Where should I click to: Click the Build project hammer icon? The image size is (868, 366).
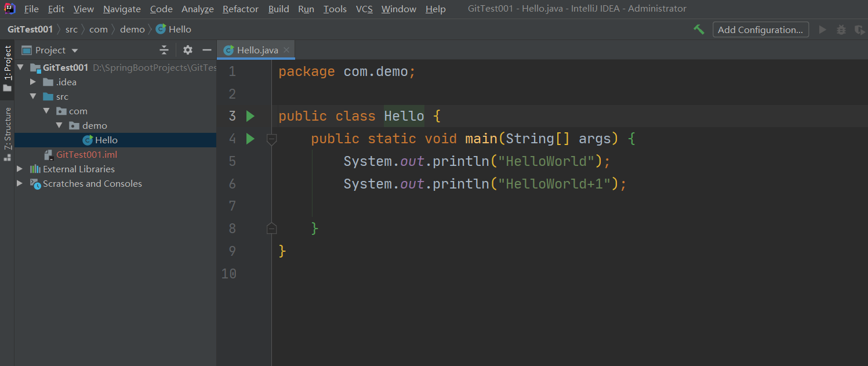click(699, 30)
